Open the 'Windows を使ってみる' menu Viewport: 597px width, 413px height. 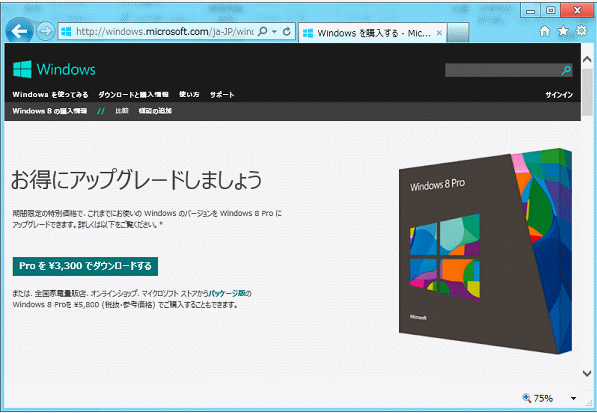[x=50, y=95]
